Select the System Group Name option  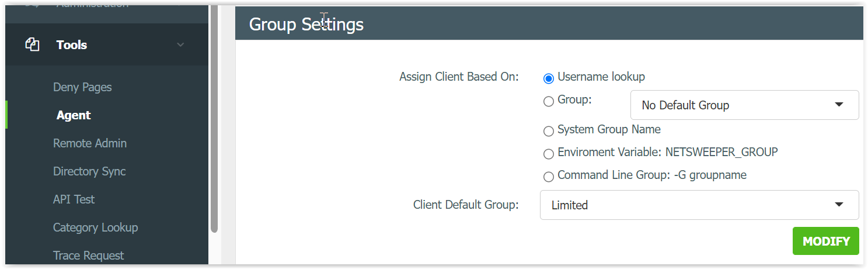(548, 132)
